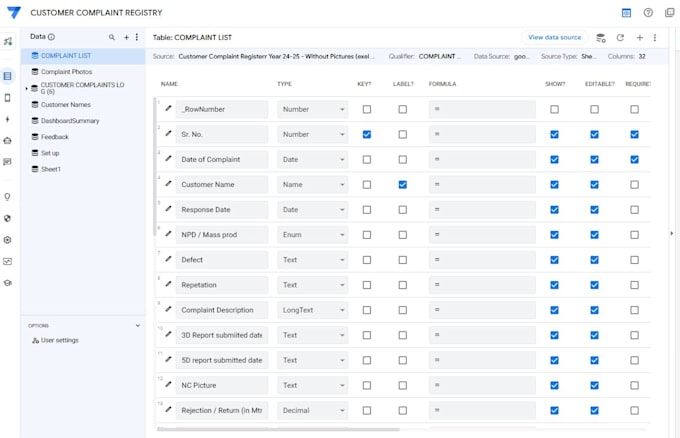This screenshot has height=438, width=680.
Task: Select Customer Names table
Action: (x=83, y=105)
